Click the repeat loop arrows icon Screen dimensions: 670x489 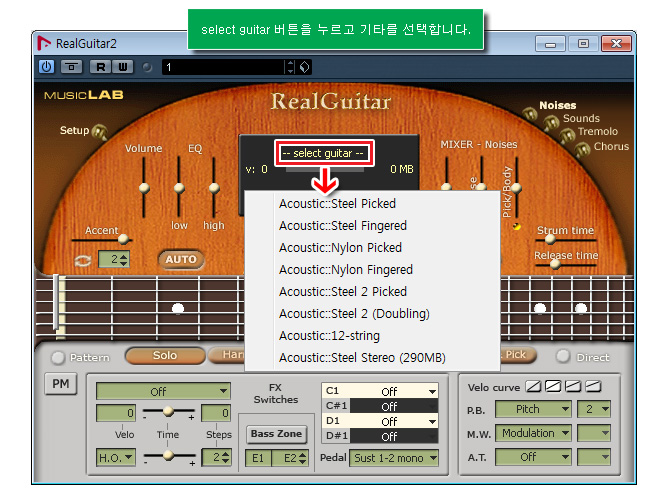coord(82,260)
